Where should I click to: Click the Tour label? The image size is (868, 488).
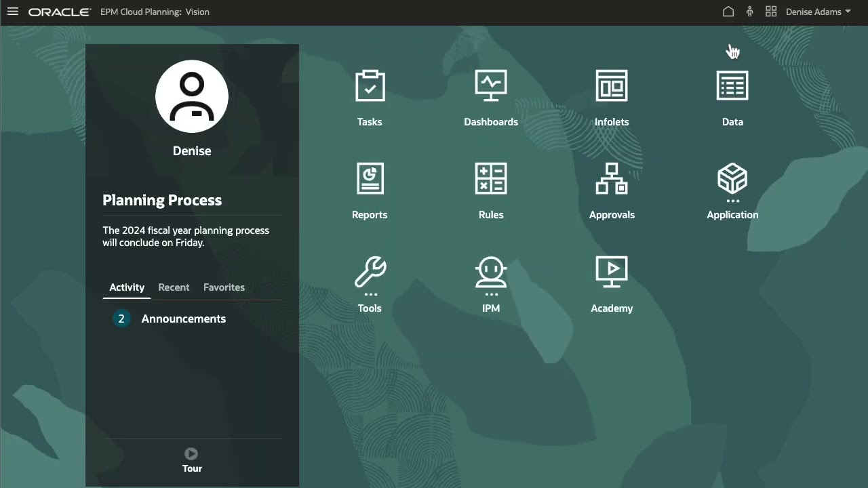click(192, 468)
